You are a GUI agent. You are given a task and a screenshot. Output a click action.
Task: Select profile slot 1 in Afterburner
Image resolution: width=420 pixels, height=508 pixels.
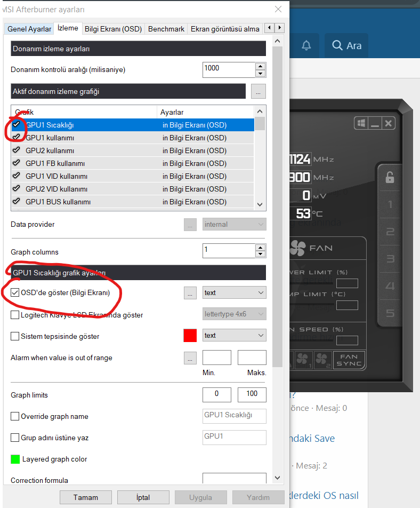tap(390, 204)
